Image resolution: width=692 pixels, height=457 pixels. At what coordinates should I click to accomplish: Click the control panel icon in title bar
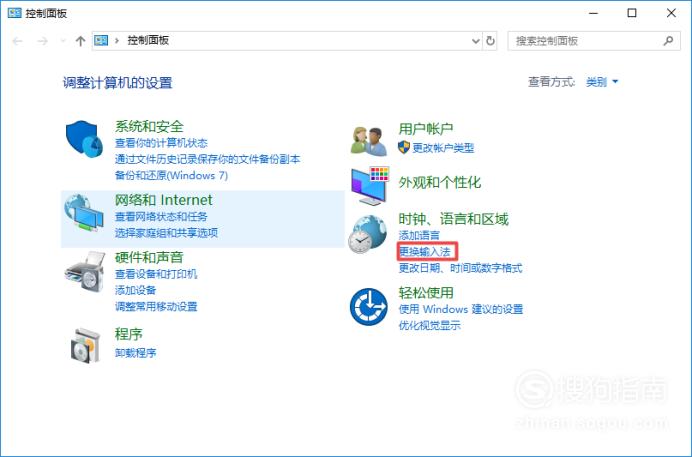(x=15, y=13)
